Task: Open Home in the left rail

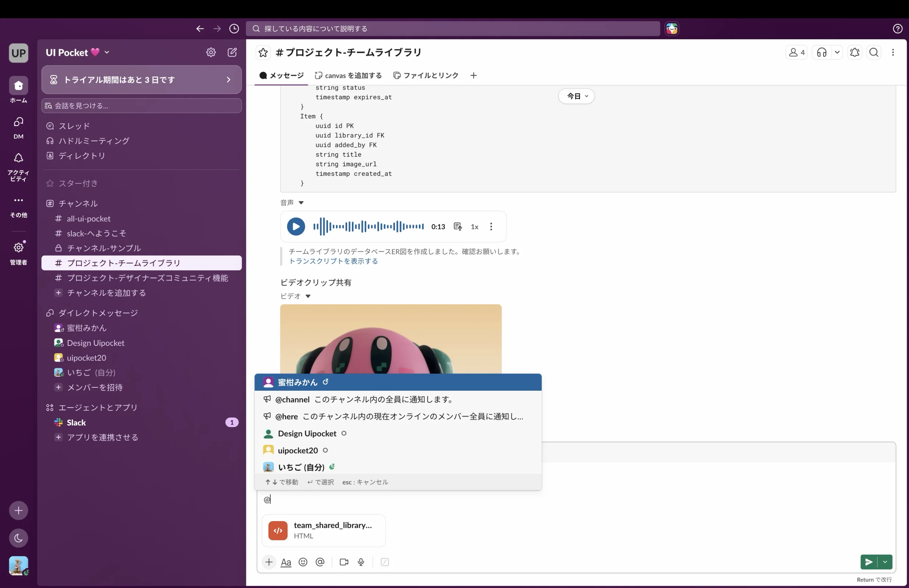Action: (x=18, y=90)
